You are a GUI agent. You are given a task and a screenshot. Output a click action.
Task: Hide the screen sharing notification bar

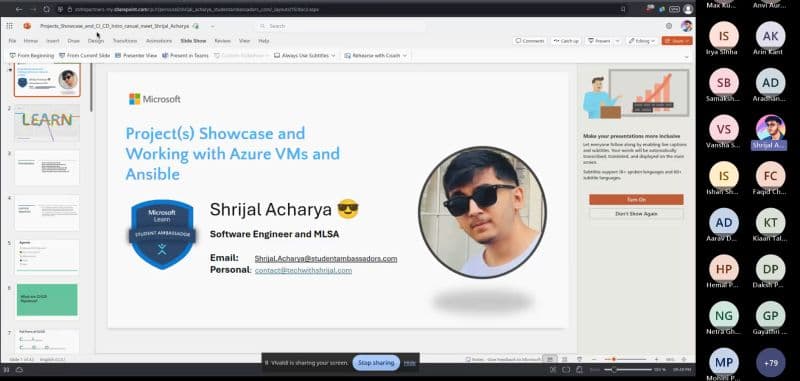410,363
